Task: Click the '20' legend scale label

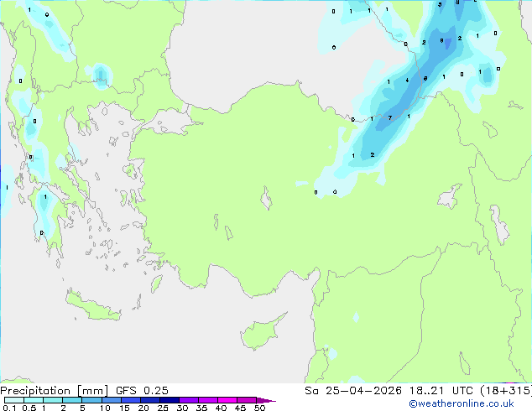Action: coord(143,408)
